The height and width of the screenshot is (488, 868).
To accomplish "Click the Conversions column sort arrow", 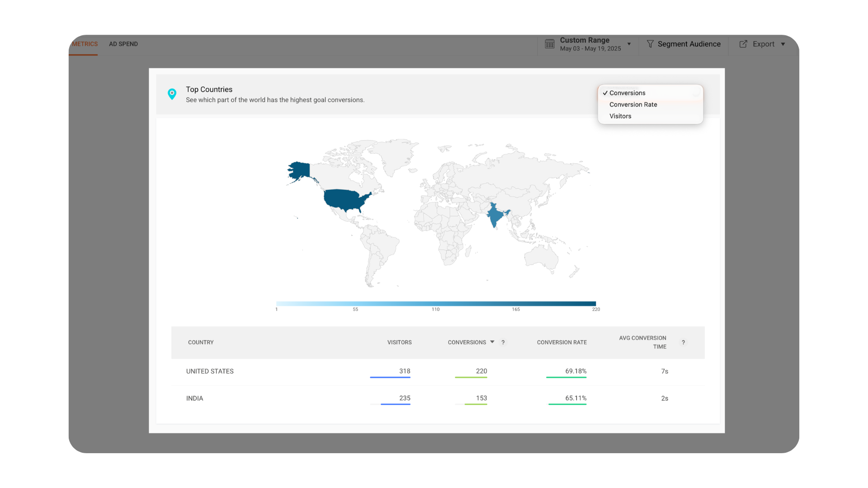I will 492,342.
